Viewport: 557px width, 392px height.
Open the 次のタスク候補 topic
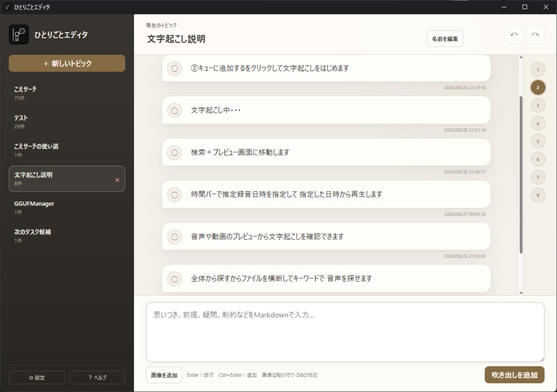(67, 236)
